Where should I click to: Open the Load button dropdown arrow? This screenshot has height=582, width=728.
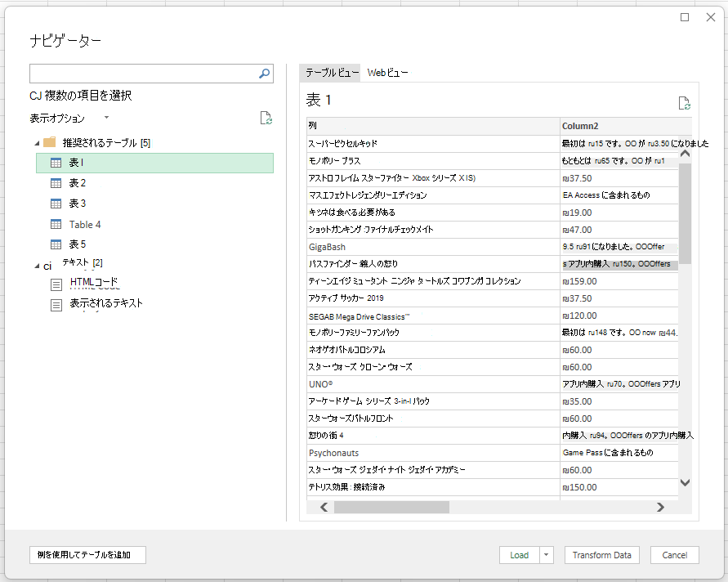pyautogui.click(x=547, y=554)
